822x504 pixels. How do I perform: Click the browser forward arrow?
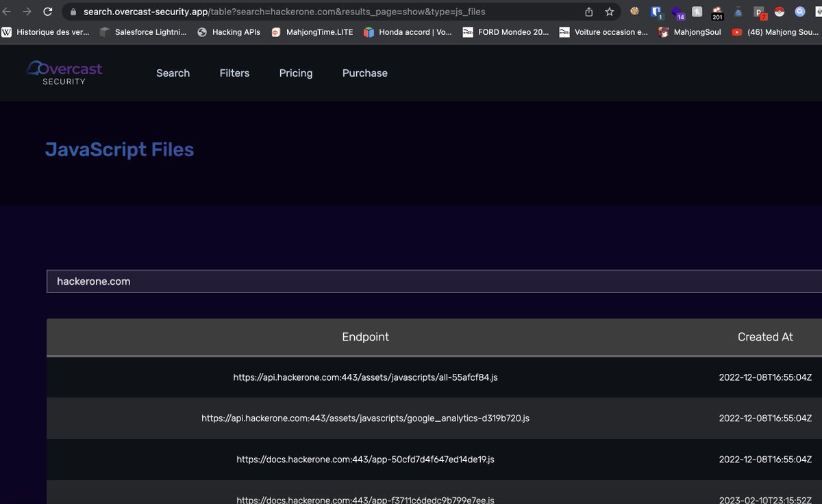tap(27, 12)
